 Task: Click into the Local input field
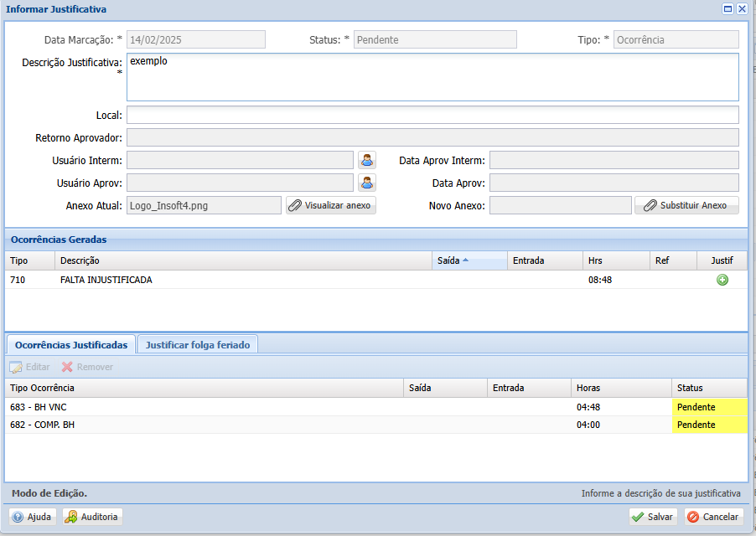432,115
